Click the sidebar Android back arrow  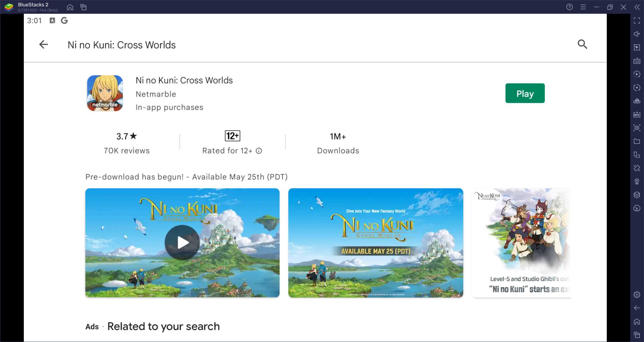637,308
